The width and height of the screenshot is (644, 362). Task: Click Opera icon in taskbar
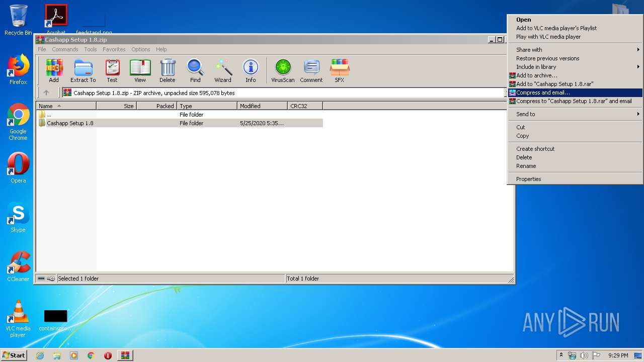(x=108, y=355)
